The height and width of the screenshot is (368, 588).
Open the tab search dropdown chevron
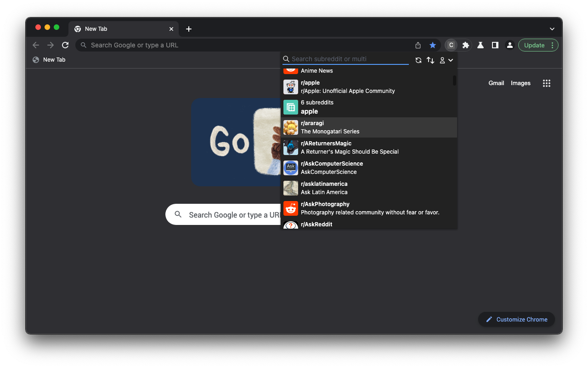click(x=552, y=29)
